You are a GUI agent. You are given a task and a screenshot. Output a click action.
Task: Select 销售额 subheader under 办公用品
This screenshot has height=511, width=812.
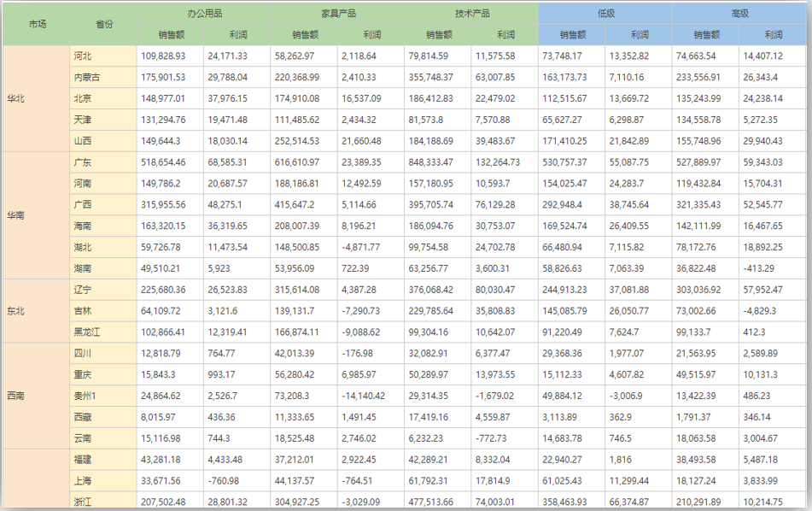pos(170,35)
